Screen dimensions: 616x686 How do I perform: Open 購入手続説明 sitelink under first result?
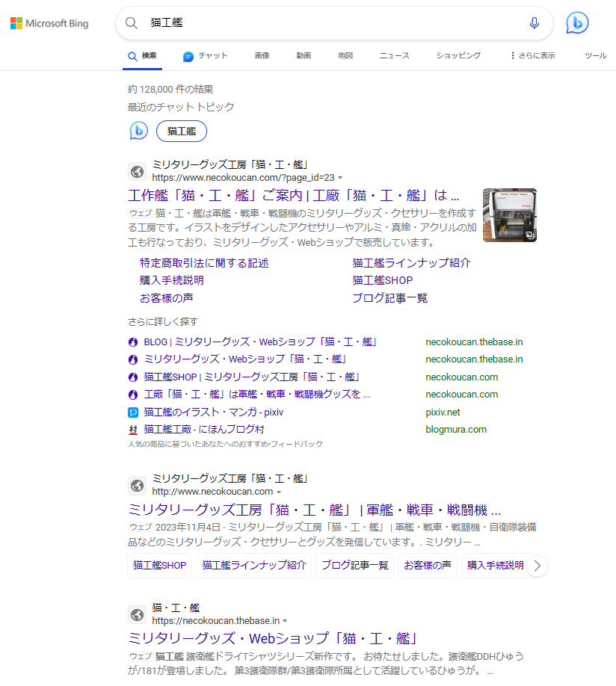click(172, 280)
